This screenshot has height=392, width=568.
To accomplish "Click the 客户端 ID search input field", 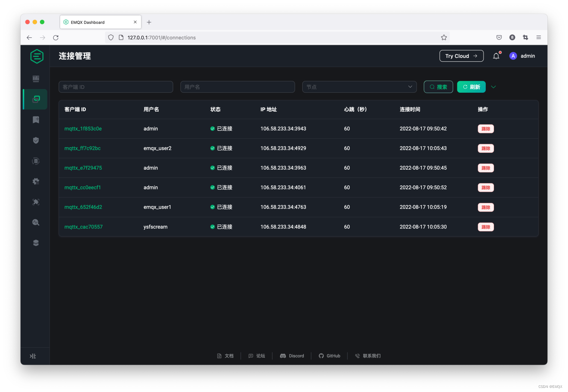I will pos(116,87).
